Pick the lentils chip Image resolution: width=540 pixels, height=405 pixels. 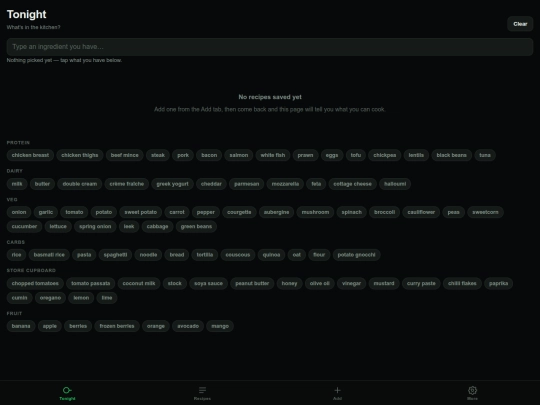click(x=416, y=155)
